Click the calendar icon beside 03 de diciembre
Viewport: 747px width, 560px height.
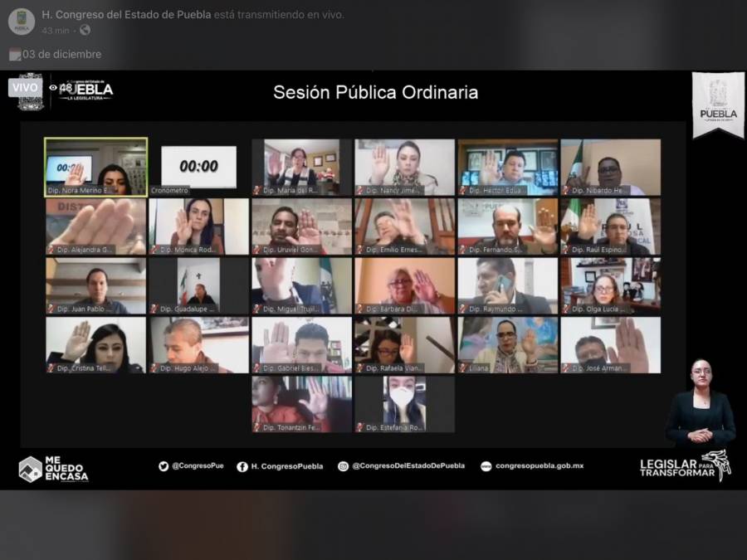pyautogui.click(x=15, y=54)
